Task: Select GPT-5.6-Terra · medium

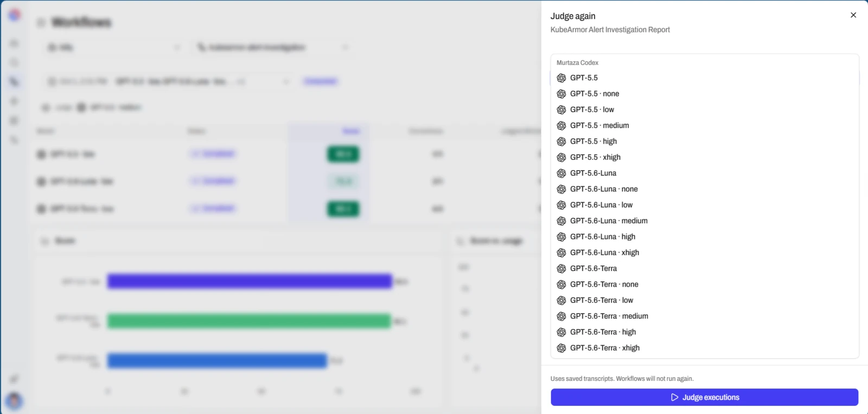Action: point(705,316)
